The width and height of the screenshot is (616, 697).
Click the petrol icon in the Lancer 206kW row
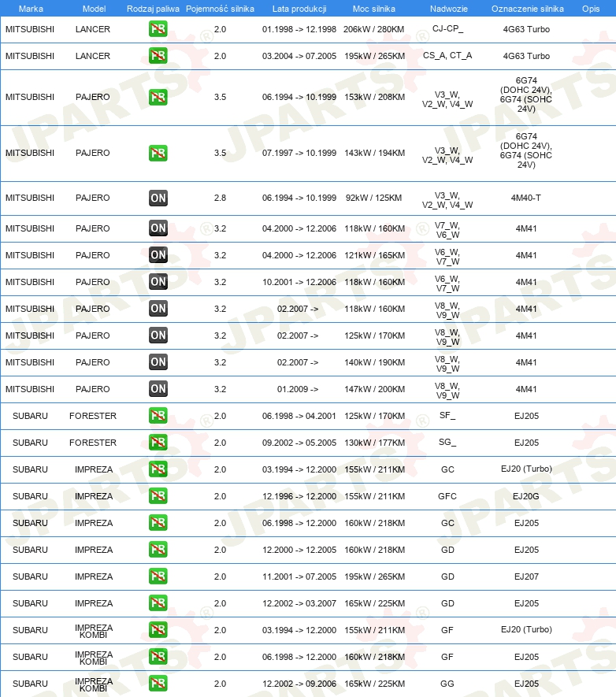158,29
